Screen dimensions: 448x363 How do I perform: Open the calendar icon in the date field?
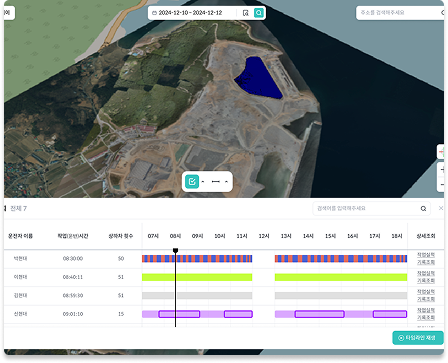point(154,13)
